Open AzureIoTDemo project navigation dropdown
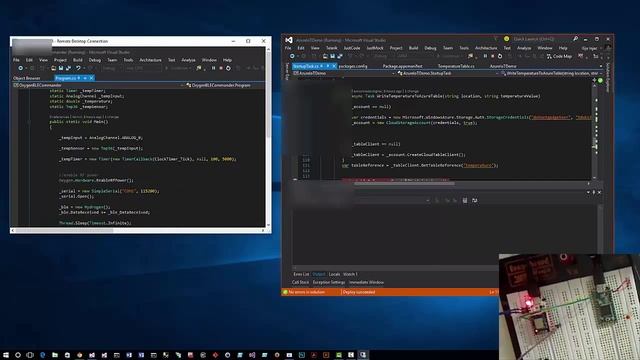Image resolution: width=640 pixels, height=360 pixels. (x=393, y=73)
